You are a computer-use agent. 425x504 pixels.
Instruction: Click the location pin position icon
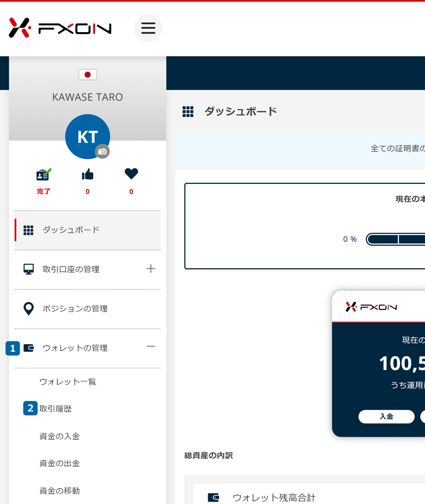point(29,308)
